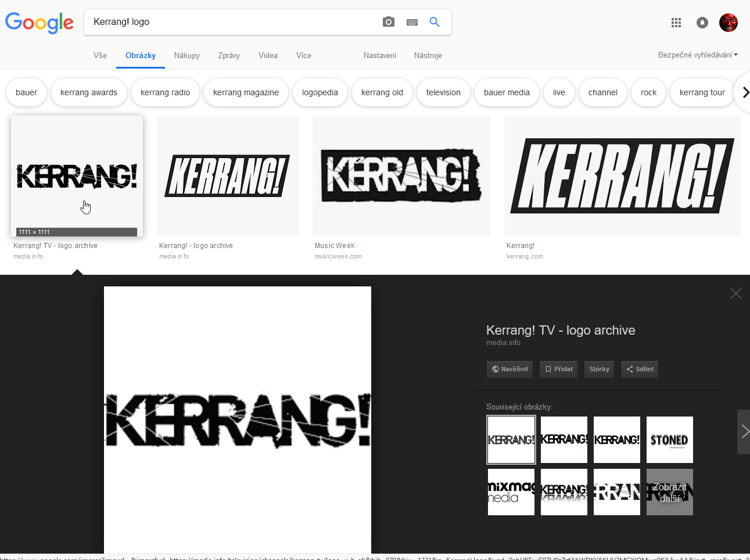Screen dimensions: 750x560
Task: Open Bezpečné vyhledávání dropdown
Action: coord(698,55)
